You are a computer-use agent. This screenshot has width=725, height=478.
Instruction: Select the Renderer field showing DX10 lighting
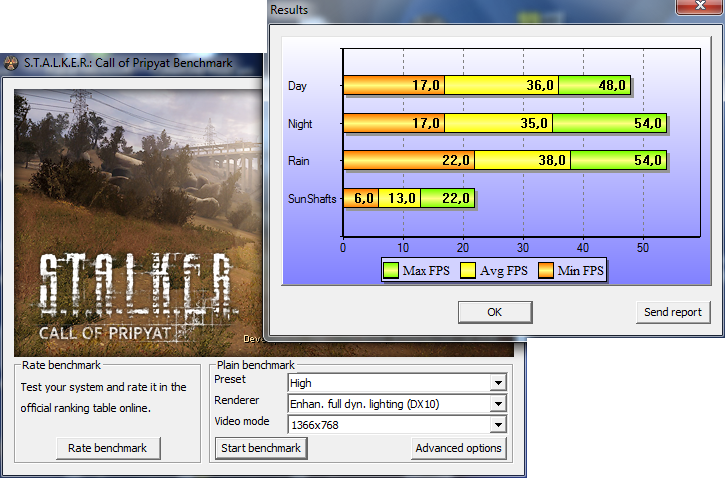click(x=397, y=404)
